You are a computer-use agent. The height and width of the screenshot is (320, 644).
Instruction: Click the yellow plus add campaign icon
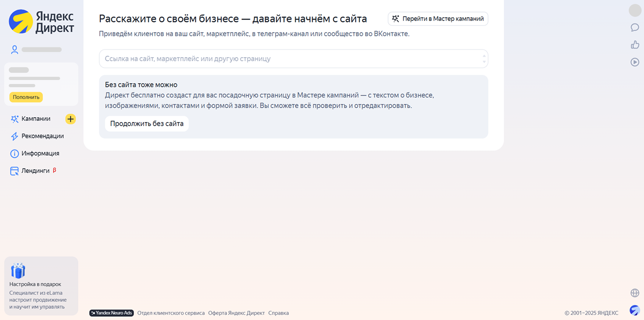click(70, 119)
